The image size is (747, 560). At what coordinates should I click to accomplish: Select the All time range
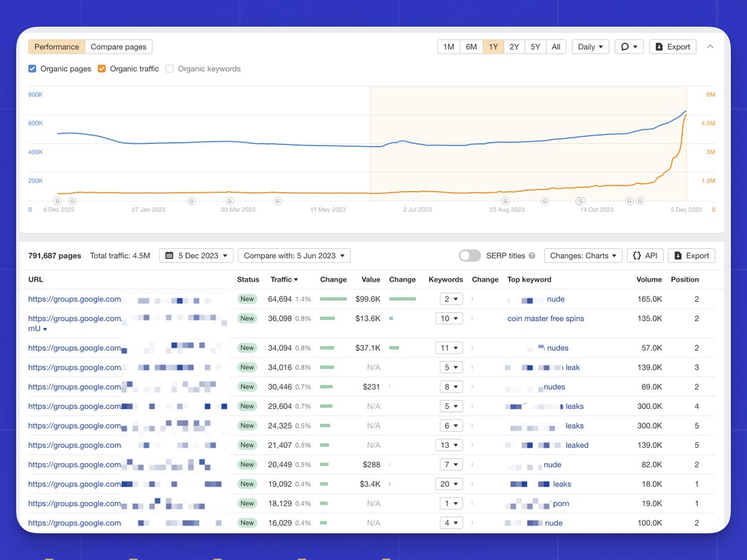[x=556, y=47]
